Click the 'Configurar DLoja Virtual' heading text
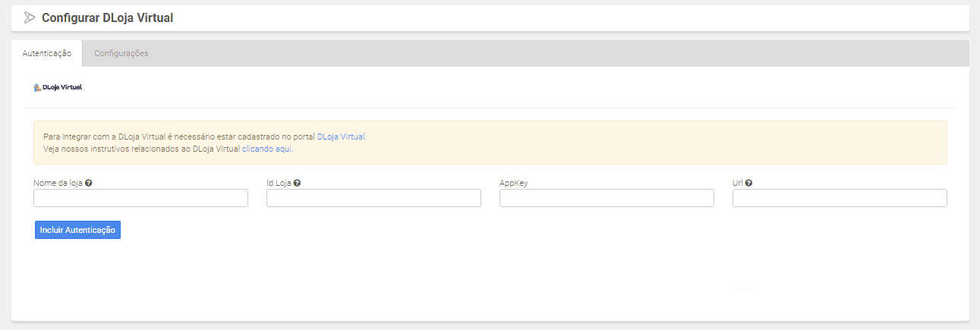This screenshot has width=980, height=330. (107, 17)
